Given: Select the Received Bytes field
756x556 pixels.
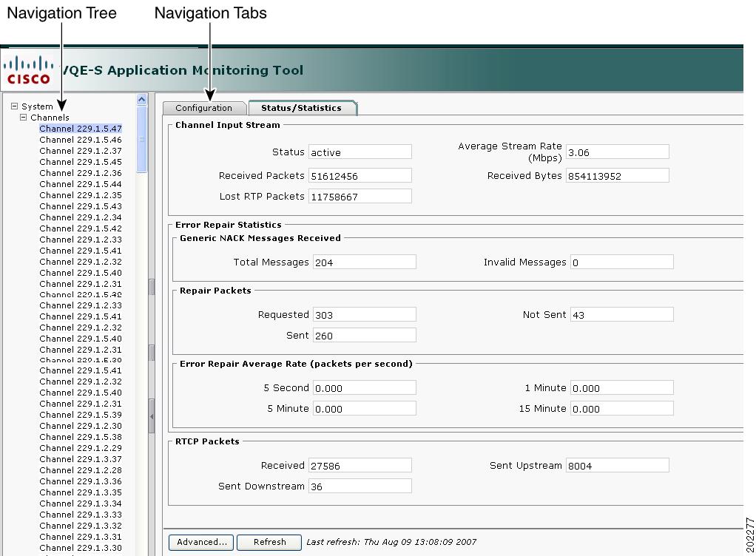Looking at the screenshot, I should (x=618, y=175).
